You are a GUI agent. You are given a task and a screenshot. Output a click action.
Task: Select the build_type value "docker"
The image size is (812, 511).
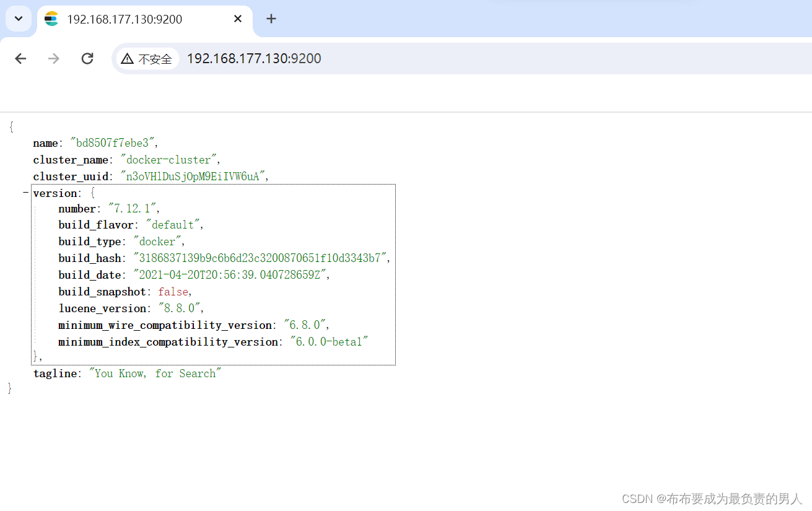pos(158,242)
